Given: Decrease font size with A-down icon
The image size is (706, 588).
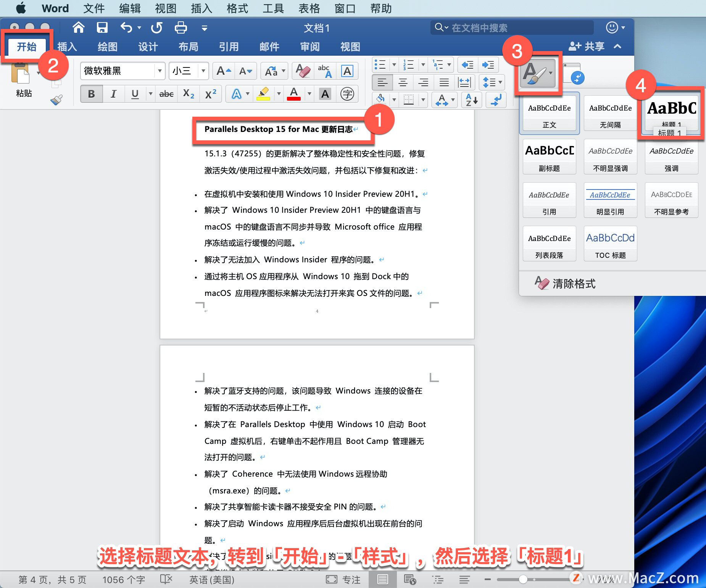Looking at the screenshot, I should [x=245, y=71].
